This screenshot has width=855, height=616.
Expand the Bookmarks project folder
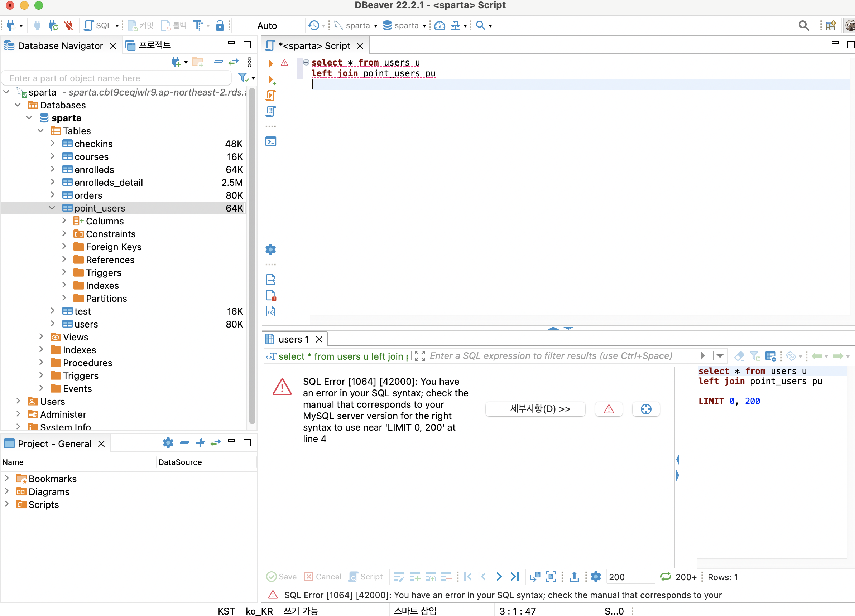pos(7,478)
